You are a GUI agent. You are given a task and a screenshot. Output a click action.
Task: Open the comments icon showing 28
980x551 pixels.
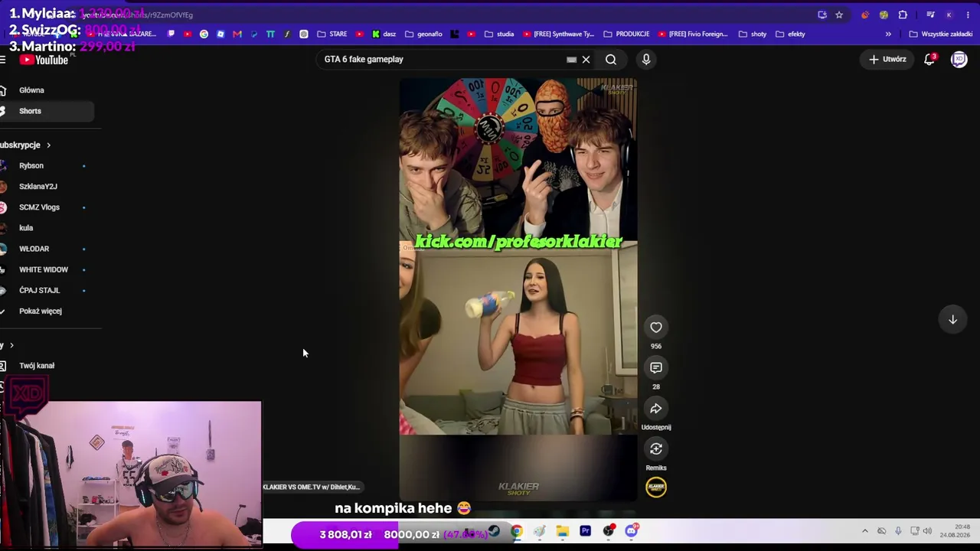coord(656,368)
